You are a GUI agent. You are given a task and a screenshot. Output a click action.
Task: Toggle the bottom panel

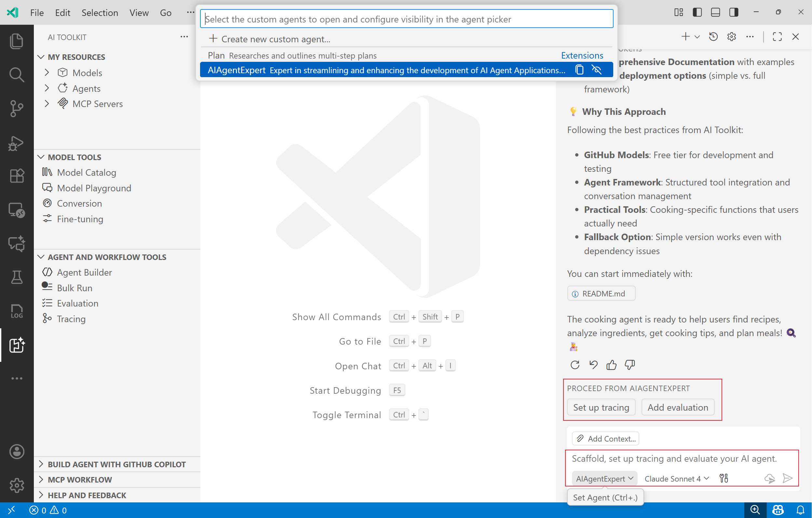click(715, 12)
